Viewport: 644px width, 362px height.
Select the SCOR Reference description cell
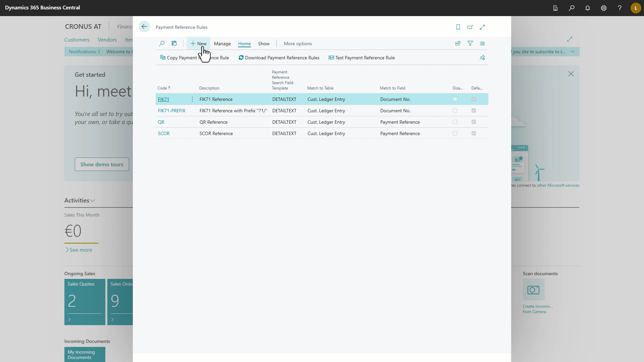(x=216, y=133)
